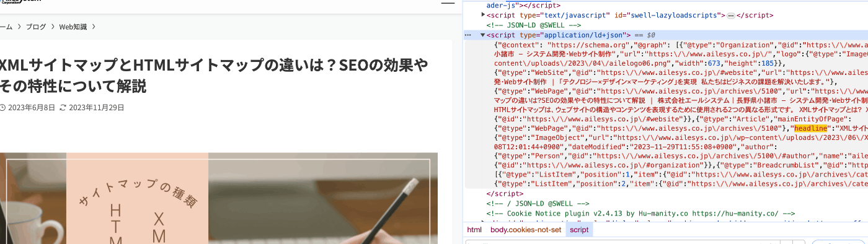Open the three-dot actions for selected node

[469, 35]
